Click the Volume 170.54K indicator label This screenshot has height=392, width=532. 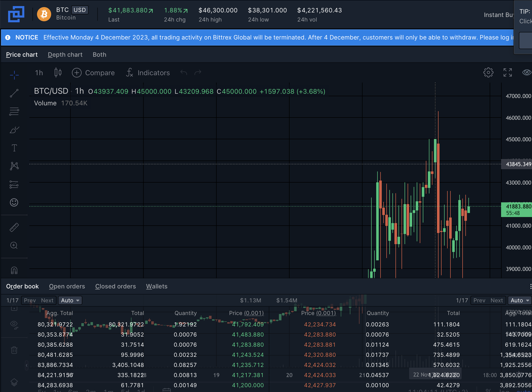click(61, 103)
